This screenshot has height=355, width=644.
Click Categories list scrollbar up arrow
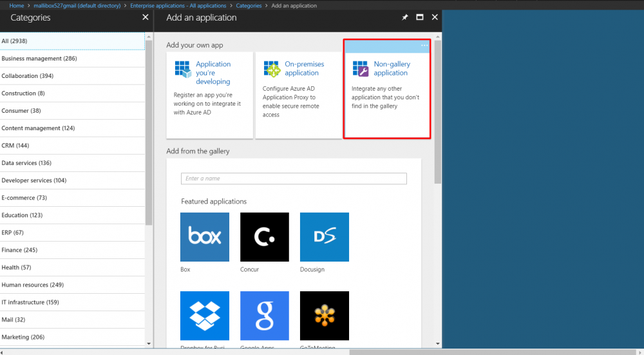[149, 37]
